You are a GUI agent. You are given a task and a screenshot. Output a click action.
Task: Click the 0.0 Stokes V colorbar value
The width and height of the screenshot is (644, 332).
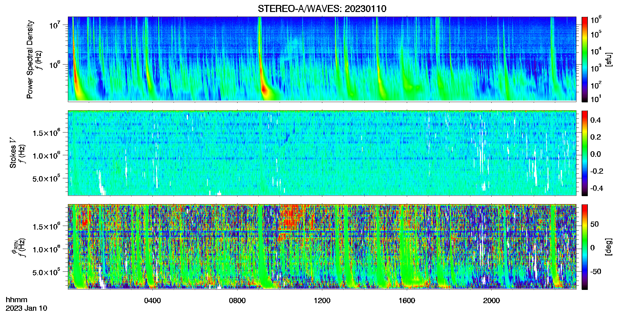[x=595, y=154]
